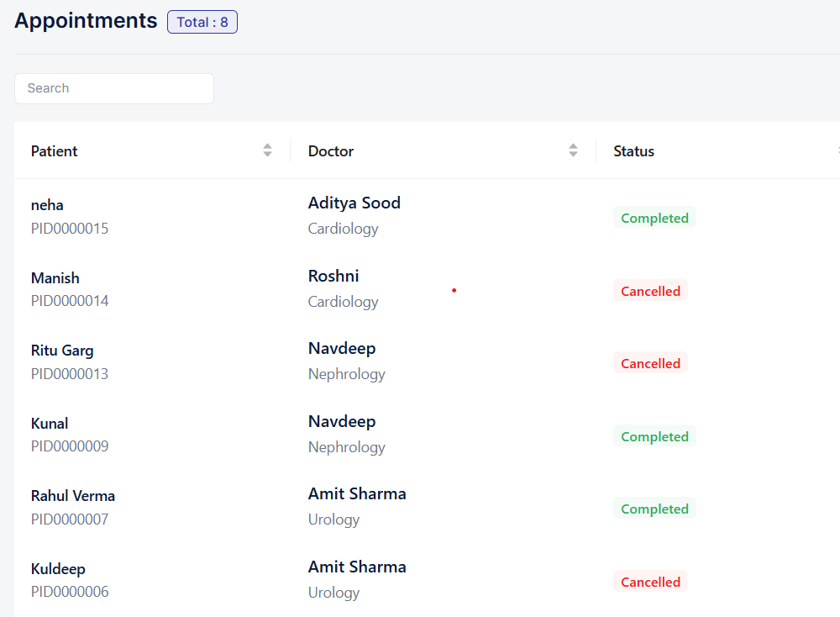Click the Search input field

pyautogui.click(x=114, y=88)
